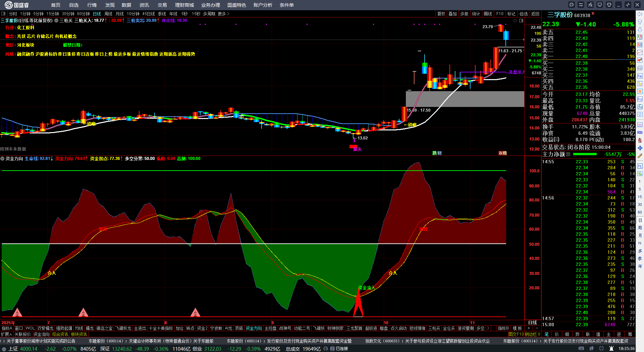Select the pencil drawing icon in right sidebar
The width and height of the screenshot is (644, 352).
tap(640, 156)
